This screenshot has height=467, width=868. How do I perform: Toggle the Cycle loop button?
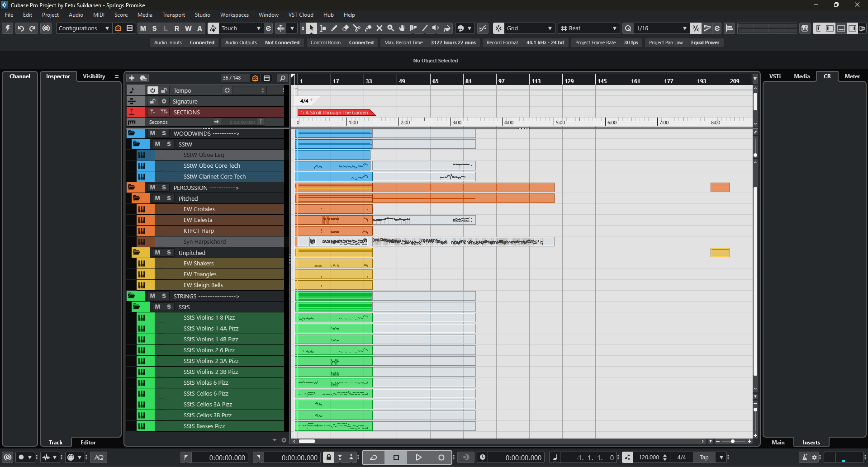[x=374, y=458]
